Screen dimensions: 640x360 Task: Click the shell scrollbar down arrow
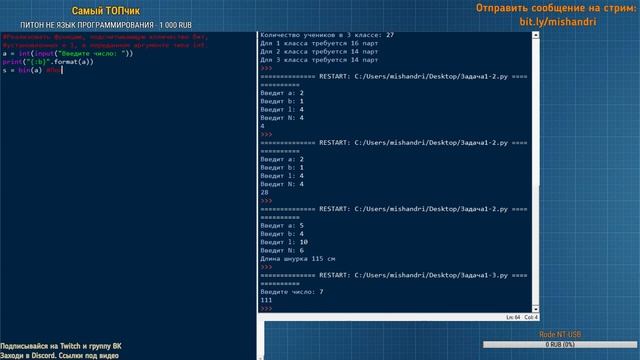coord(536,309)
